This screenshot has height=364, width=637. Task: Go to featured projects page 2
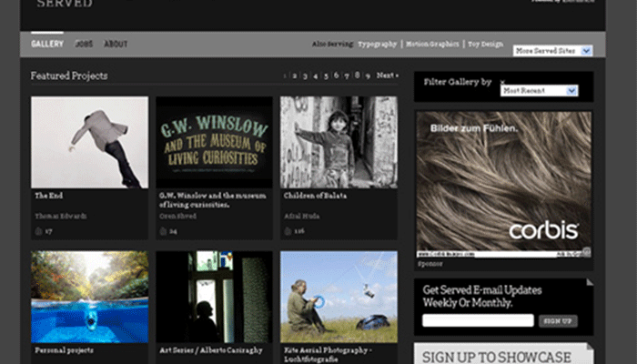(295, 76)
